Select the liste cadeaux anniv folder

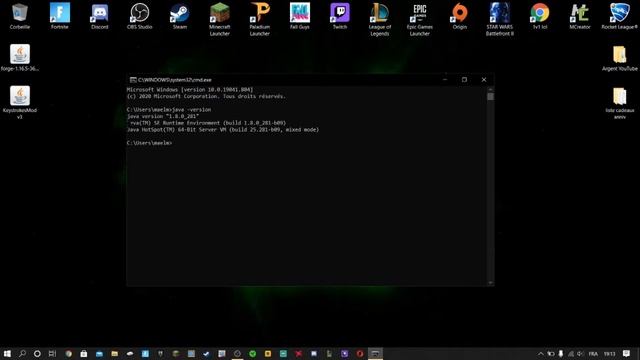pyautogui.click(x=620, y=103)
